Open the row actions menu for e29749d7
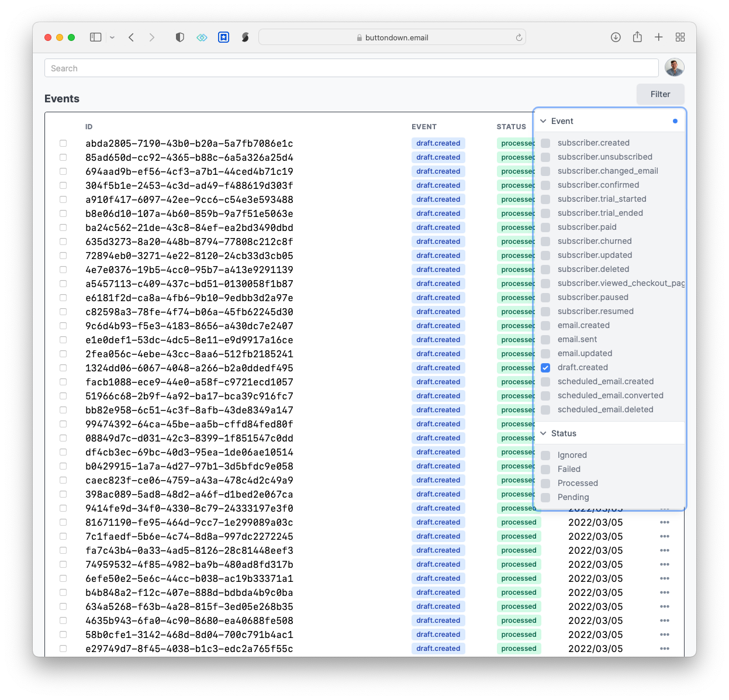The height and width of the screenshot is (700, 729). coord(665,649)
